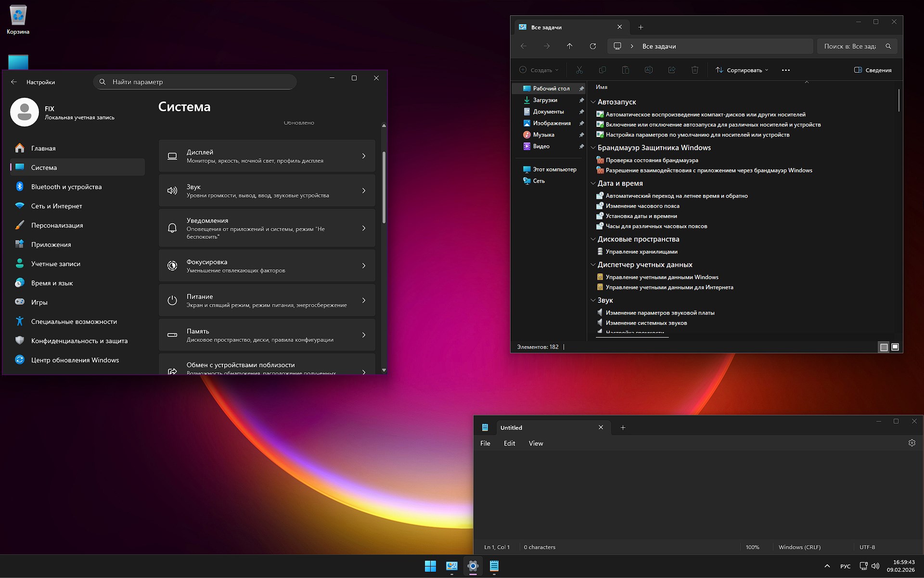The image size is (924, 578).
Task: Click the Найти параметр search field
Action: click(x=195, y=82)
